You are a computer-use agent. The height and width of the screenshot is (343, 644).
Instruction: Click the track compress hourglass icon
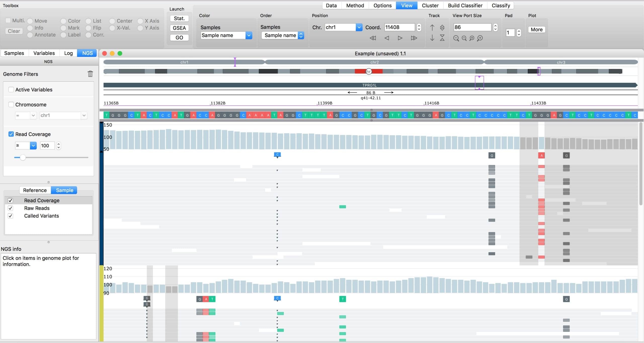click(x=442, y=38)
